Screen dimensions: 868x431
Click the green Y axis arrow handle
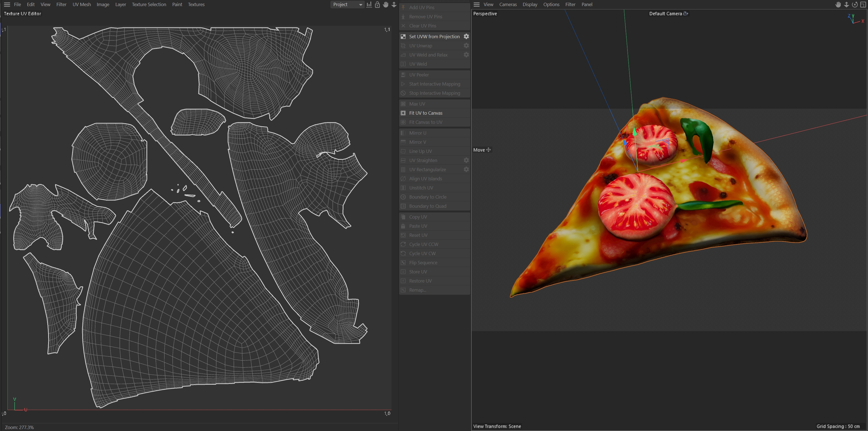click(x=635, y=132)
